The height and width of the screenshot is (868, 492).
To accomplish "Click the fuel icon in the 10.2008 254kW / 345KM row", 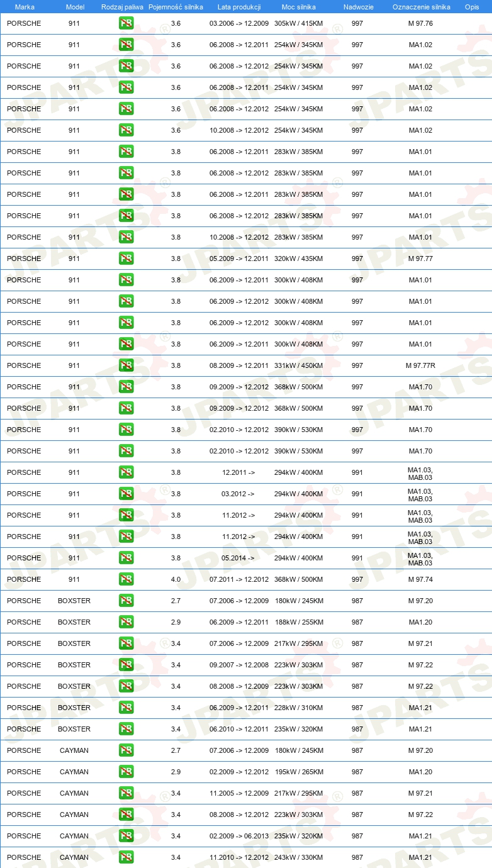I will click(126, 130).
